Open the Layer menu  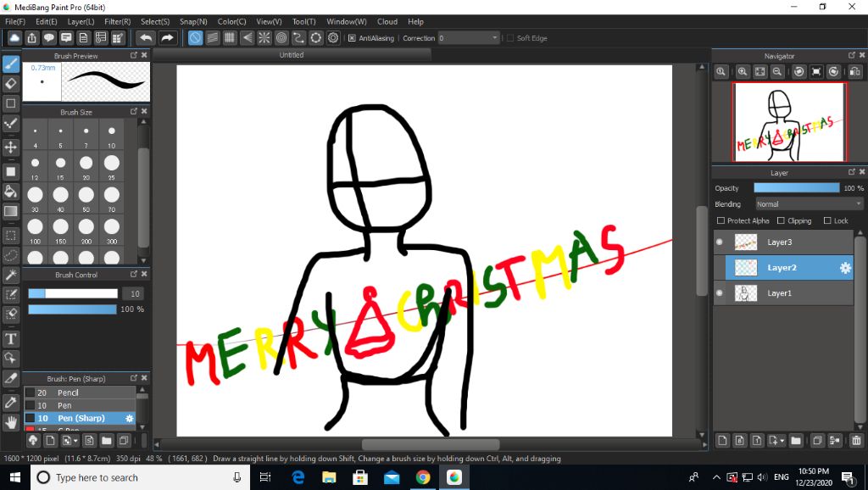point(81,21)
